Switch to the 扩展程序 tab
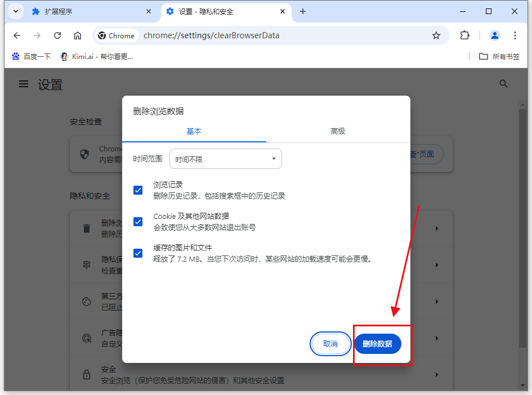Viewport: 532px width, 395px height. click(x=91, y=11)
